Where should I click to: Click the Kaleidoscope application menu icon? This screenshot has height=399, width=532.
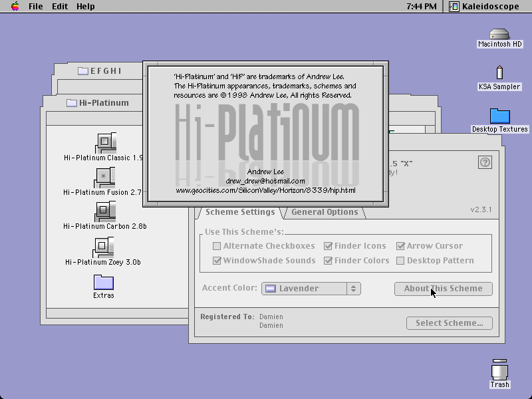pyautogui.click(x=454, y=6)
